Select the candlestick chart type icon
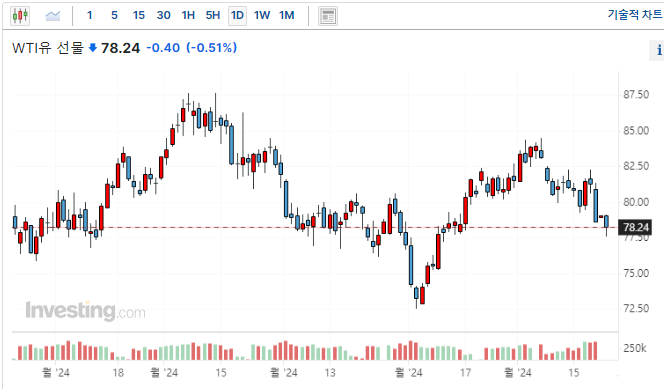Screen dimensions: 664x389 (20, 16)
